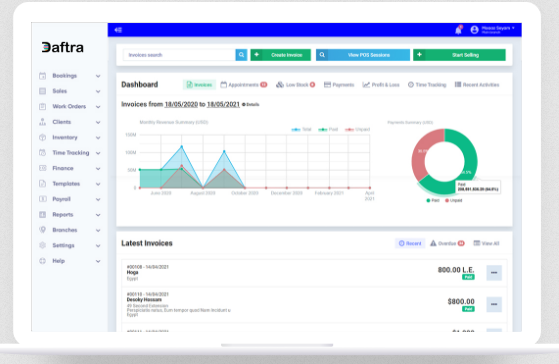Viewport: 559px width, 364px height.
Task: Click the Details link next to date range
Action: (x=251, y=104)
